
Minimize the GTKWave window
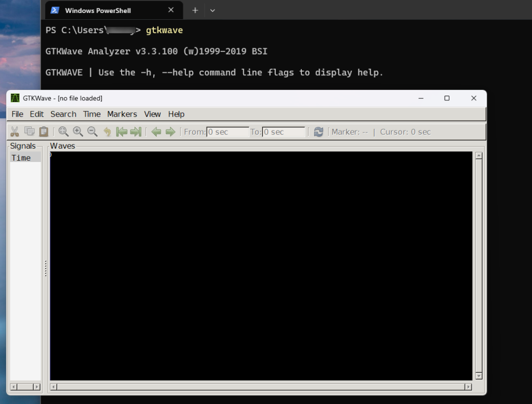point(421,98)
